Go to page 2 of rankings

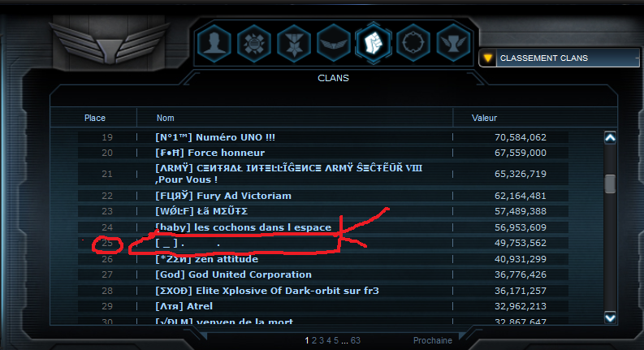coord(313,340)
